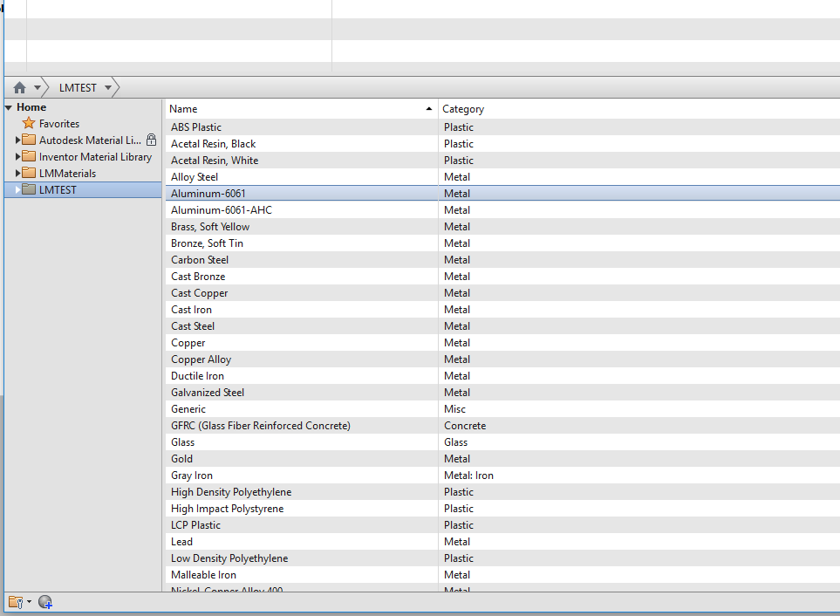Select Galvanized Steel material

[x=208, y=394]
